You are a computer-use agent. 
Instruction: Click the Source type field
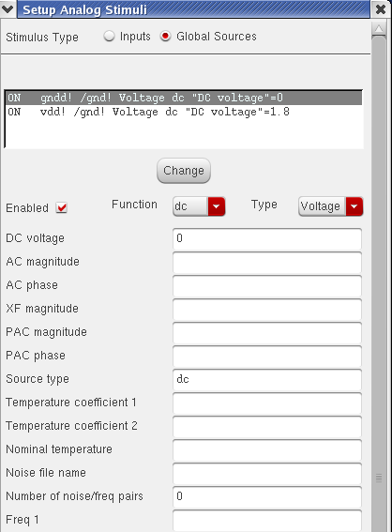click(267, 380)
